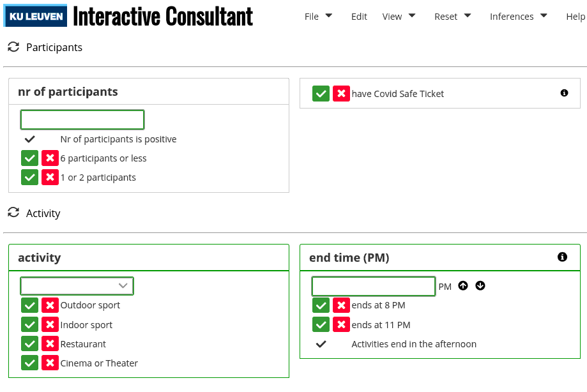Viewport: 587px width, 392px height.
Task: Open info icon for Covid Safe Ticket
Action: coord(564,93)
